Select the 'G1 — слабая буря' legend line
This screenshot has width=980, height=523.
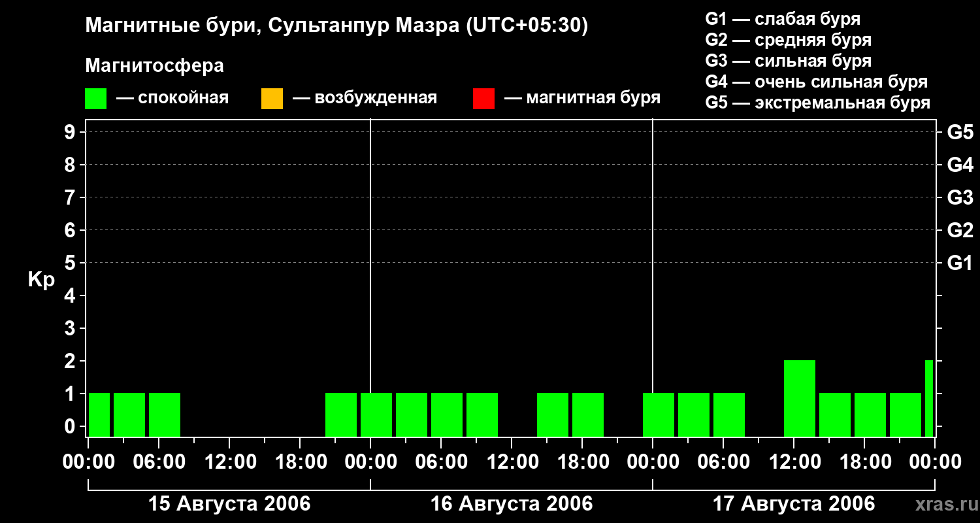783,19
